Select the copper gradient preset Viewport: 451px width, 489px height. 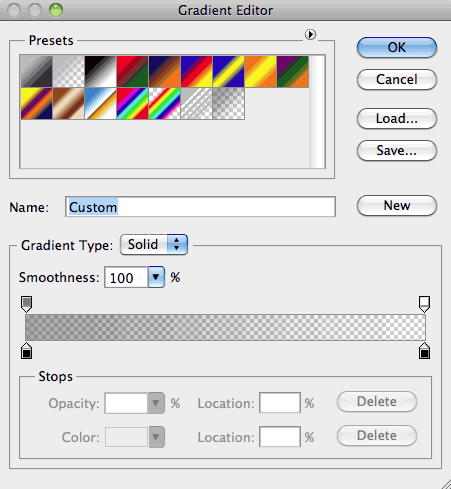pos(68,104)
